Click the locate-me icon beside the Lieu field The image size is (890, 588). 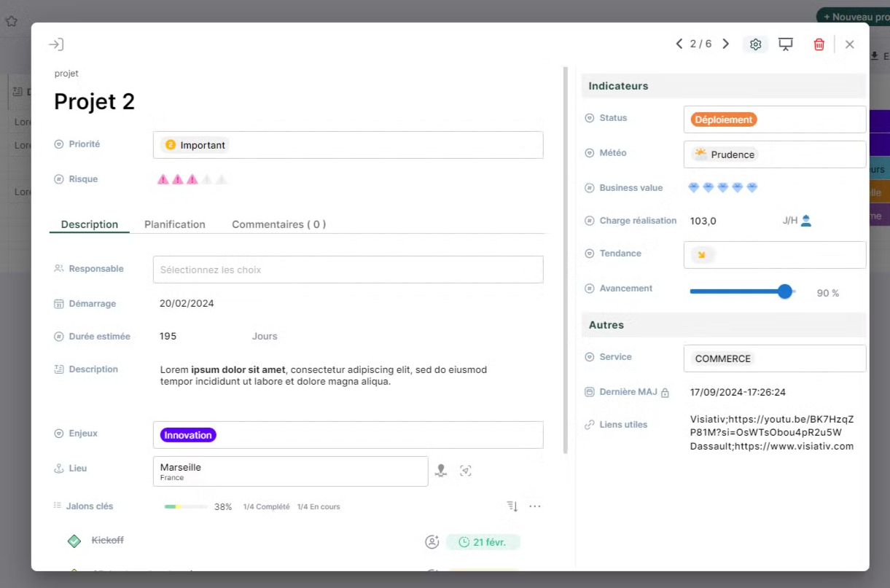click(466, 471)
